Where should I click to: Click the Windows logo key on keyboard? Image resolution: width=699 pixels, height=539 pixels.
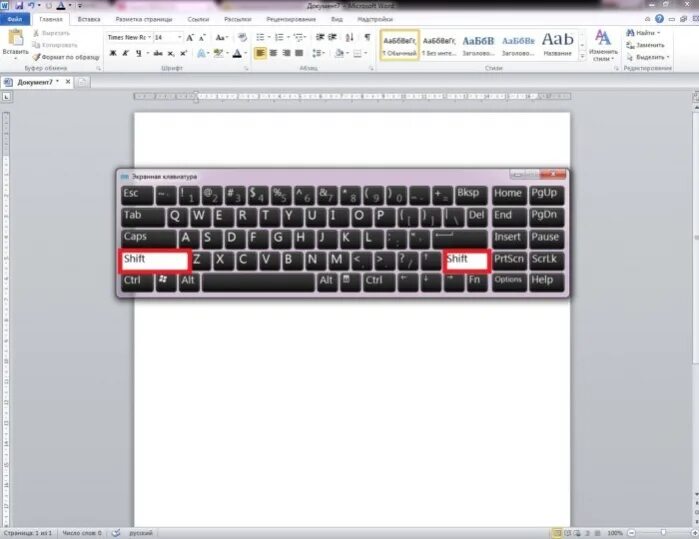click(x=165, y=282)
